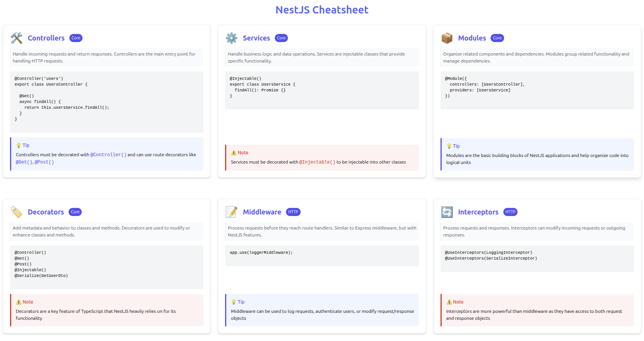The height and width of the screenshot is (341, 644).
Task: Click the Controllers description paragraph
Action: coord(107,57)
